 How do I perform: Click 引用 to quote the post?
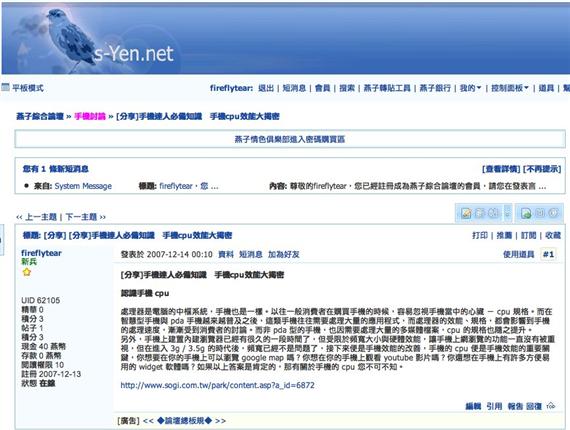click(494, 406)
